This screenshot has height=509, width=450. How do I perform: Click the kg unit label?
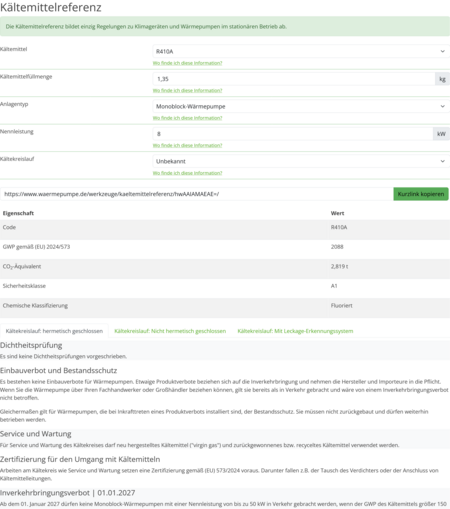click(442, 79)
